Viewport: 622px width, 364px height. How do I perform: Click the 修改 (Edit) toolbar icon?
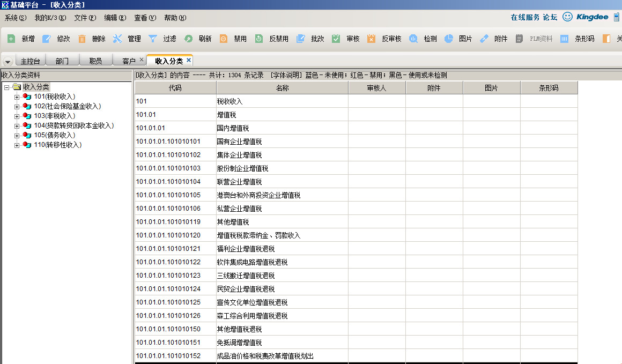[x=47, y=39]
